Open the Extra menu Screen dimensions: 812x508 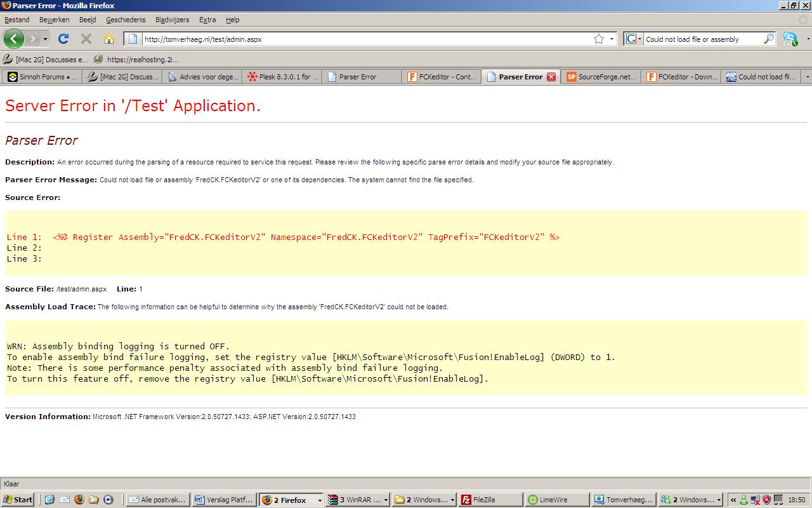[x=207, y=20]
